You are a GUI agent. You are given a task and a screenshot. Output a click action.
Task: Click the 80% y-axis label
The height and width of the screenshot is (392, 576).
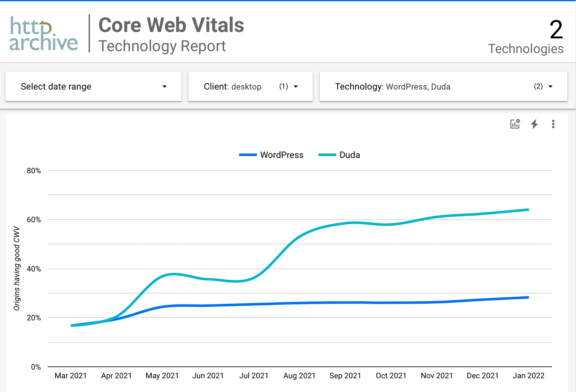[34, 171]
